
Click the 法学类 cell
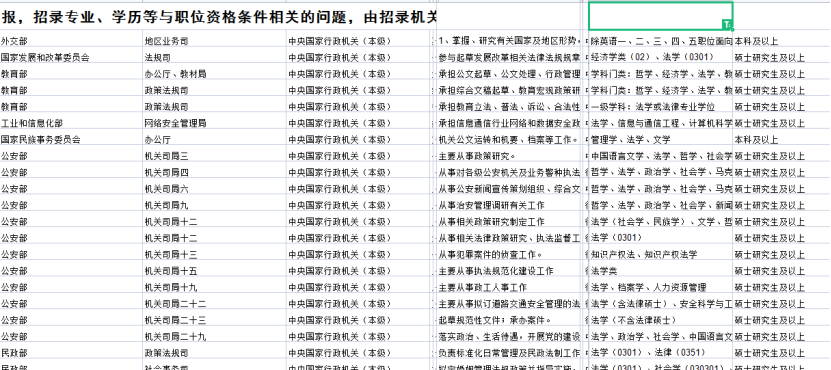(x=661, y=271)
